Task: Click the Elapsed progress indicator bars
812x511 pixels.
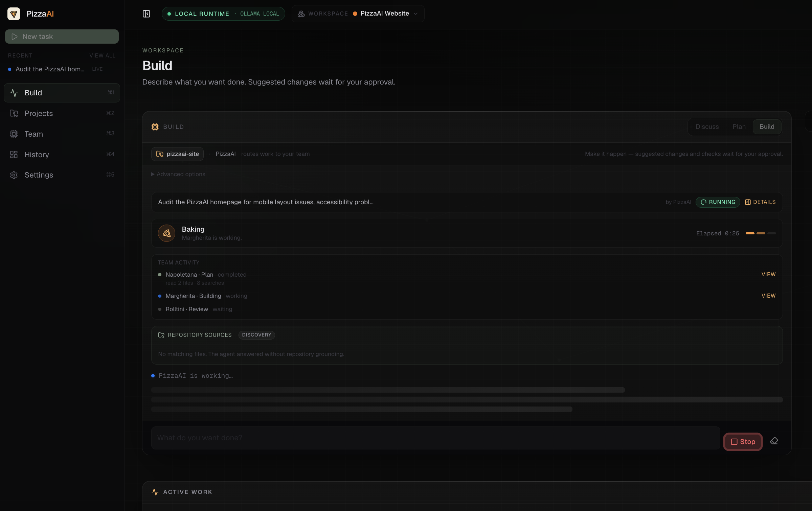Action: 761,233
